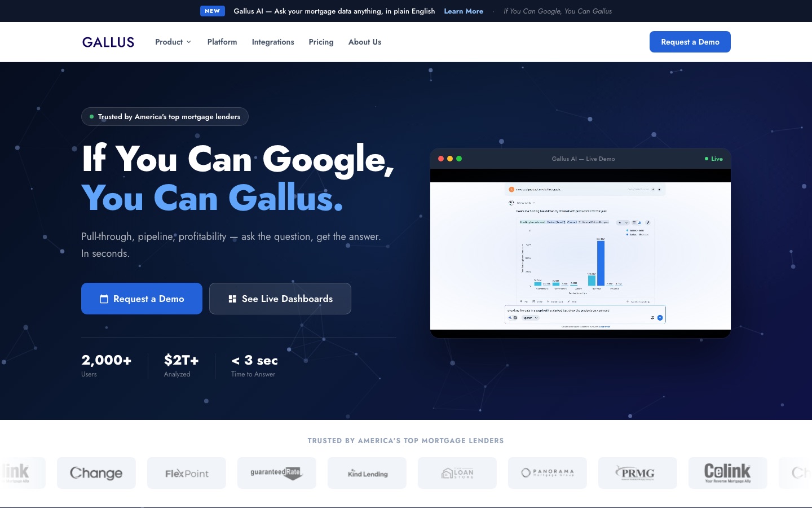Click the Change lender logo
812x508 pixels.
tap(96, 473)
